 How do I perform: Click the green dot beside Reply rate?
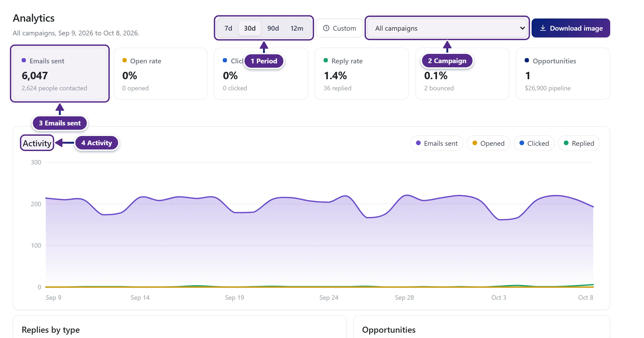[x=326, y=60]
